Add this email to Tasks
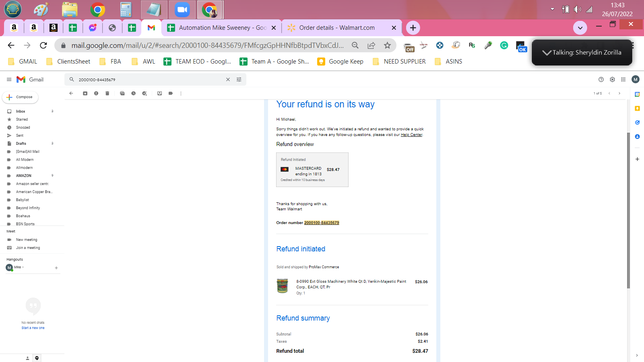This screenshot has height=362, width=644. coord(144,93)
